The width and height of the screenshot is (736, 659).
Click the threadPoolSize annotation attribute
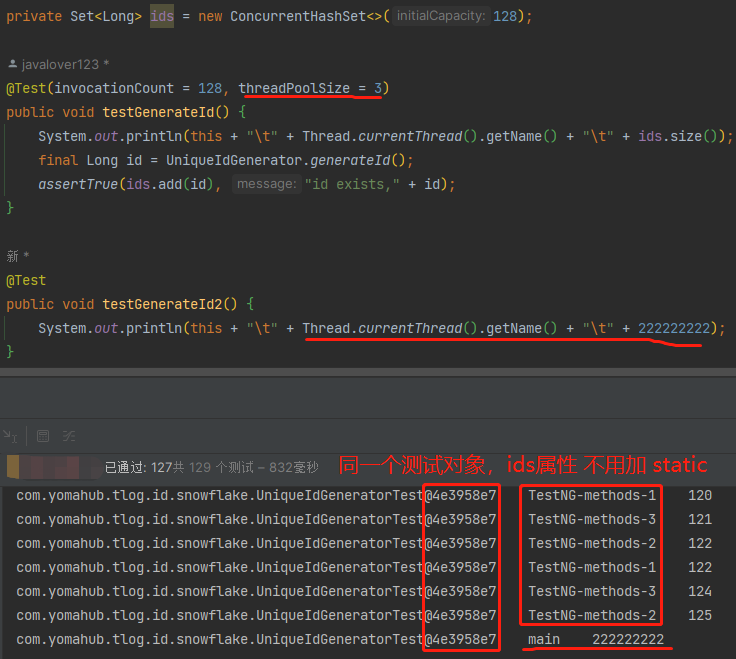(x=294, y=88)
